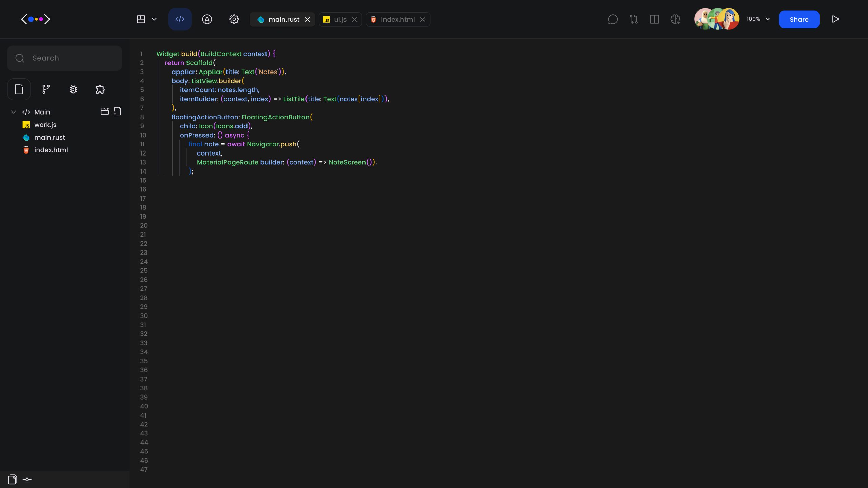Open the source control panel

tap(46, 89)
